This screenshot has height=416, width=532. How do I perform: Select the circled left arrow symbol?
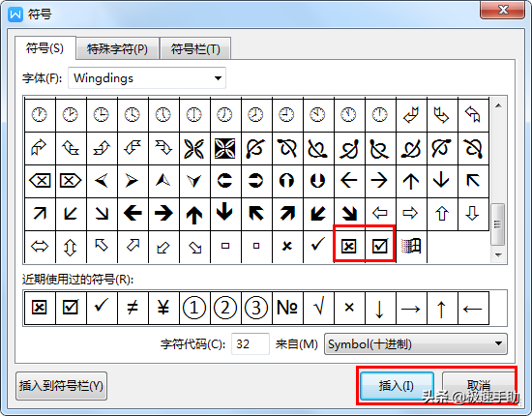[225, 181]
